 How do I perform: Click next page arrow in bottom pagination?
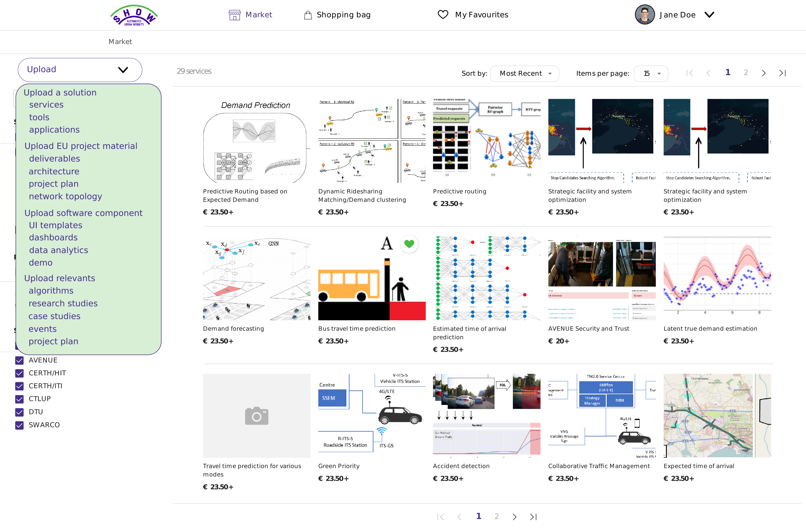tap(514, 517)
